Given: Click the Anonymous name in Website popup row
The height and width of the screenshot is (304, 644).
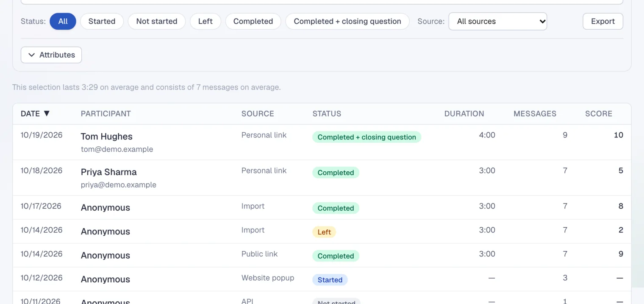Looking at the screenshot, I should (x=105, y=279).
